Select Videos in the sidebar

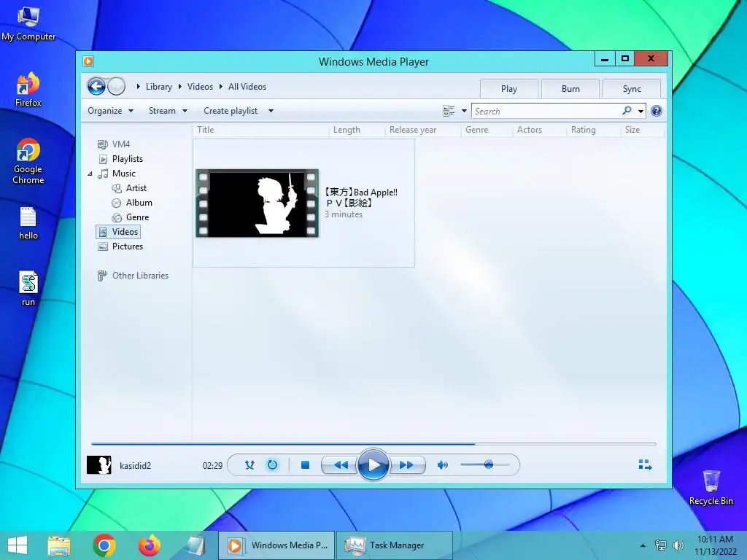[118, 232]
